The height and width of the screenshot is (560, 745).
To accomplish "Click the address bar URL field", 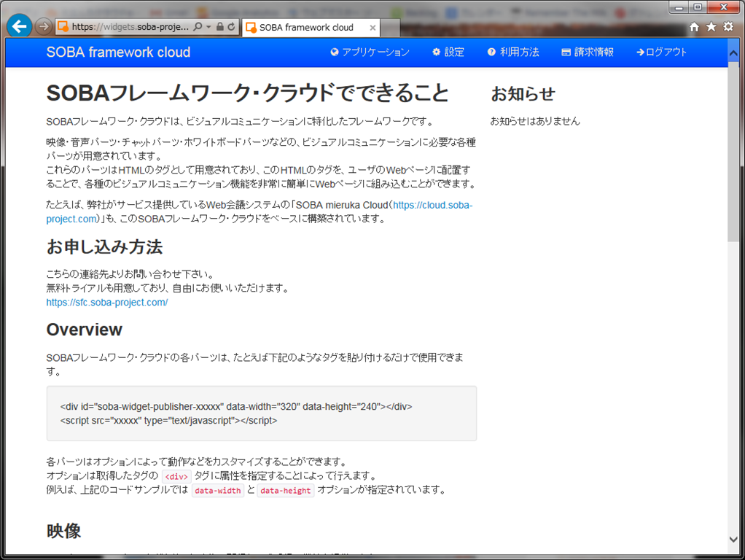I will (x=129, y=27).
